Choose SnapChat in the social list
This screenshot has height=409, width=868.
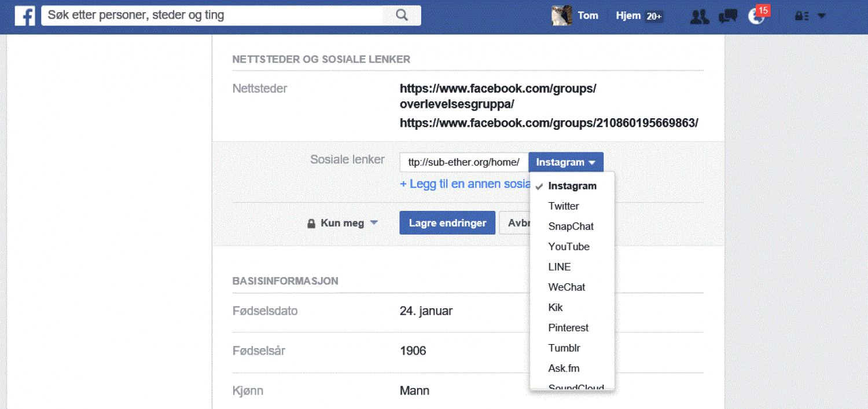coord(571,227)
